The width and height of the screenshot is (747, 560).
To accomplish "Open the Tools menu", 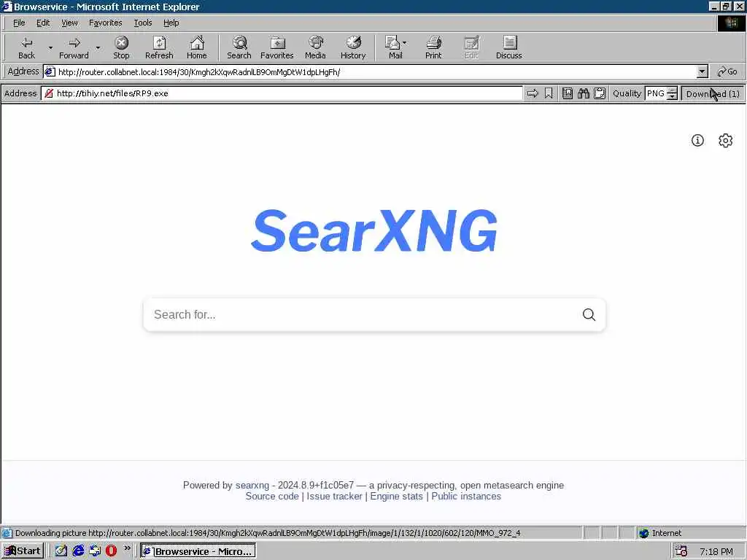I will [142, 23].
